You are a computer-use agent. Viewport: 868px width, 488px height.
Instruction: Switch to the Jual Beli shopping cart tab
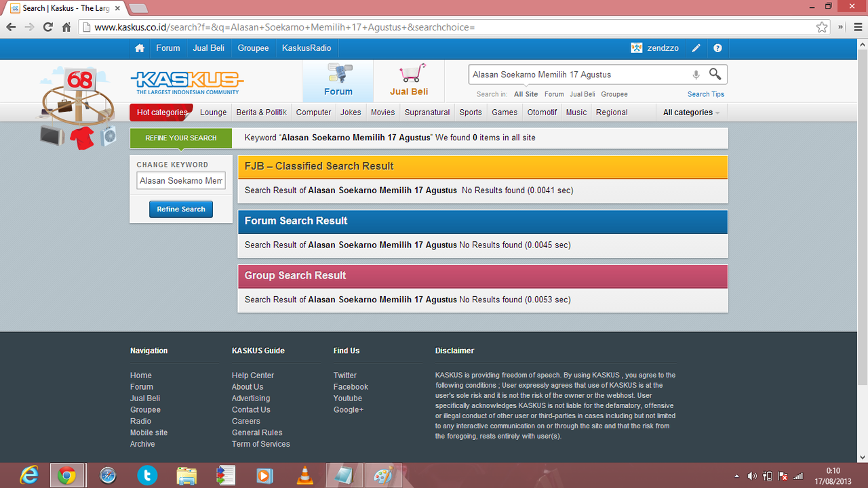409,81
